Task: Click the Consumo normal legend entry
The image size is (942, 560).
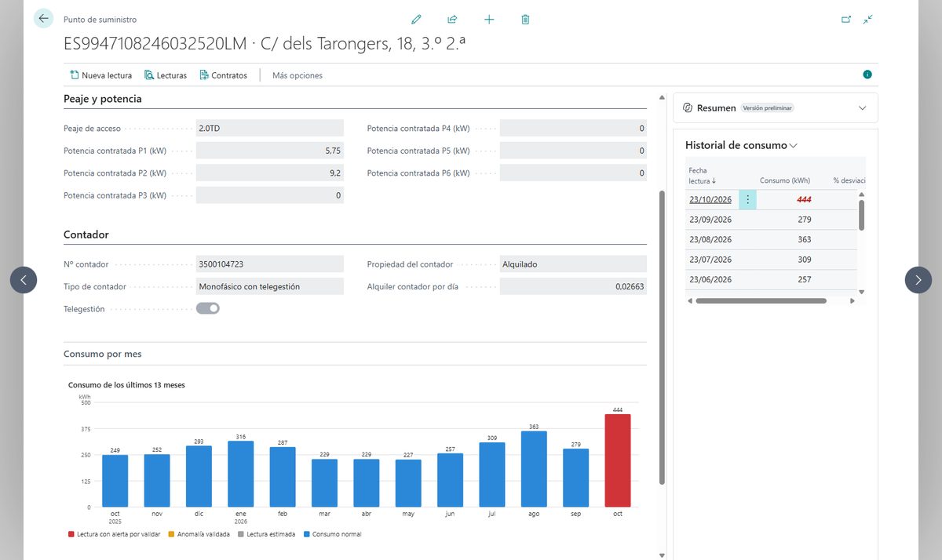Action: click(332, 534)
